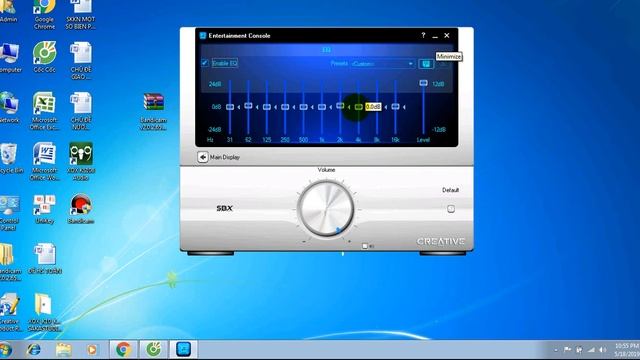Viewport: 640px width, 360px height.
Task: Select Microsoft Office Word desktop shortcut
Action: pyautogui.click(x=44, y=162)
